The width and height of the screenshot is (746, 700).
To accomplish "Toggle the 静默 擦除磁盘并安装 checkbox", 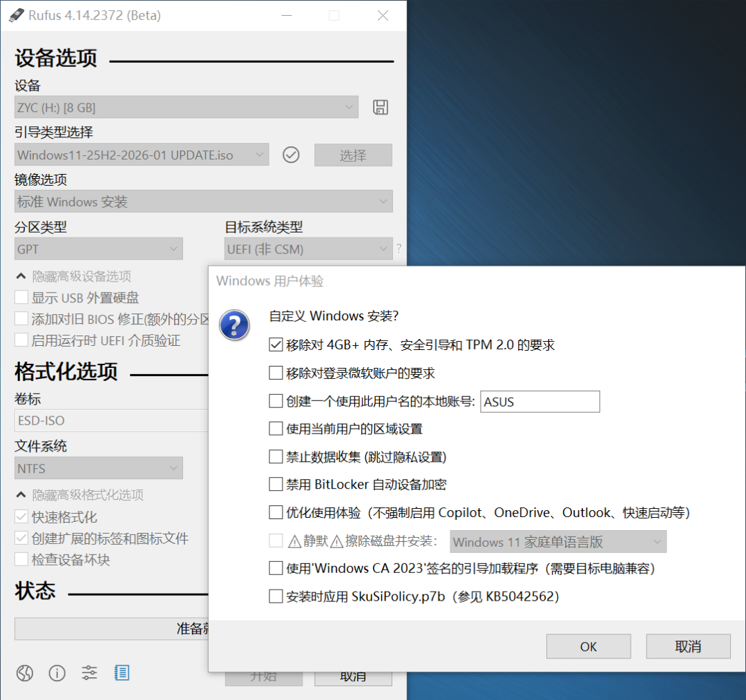I will (x=276, y=541).
